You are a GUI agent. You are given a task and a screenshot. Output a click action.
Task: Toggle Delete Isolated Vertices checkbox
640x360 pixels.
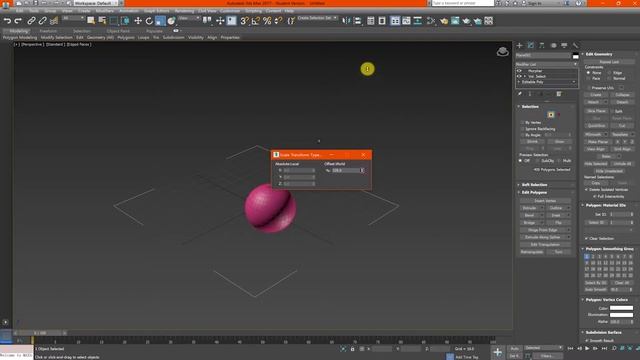[587, 190]
